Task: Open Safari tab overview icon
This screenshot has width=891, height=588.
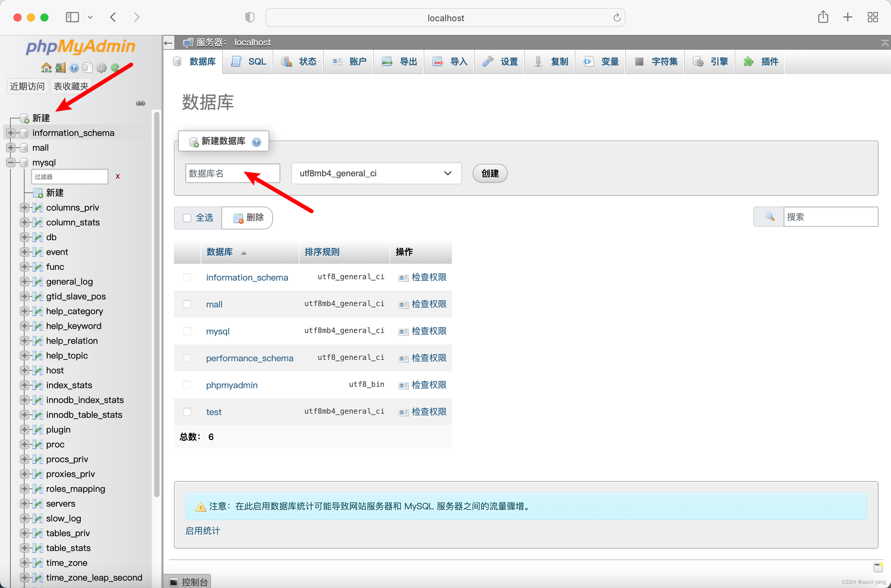Action: [872, 17]
